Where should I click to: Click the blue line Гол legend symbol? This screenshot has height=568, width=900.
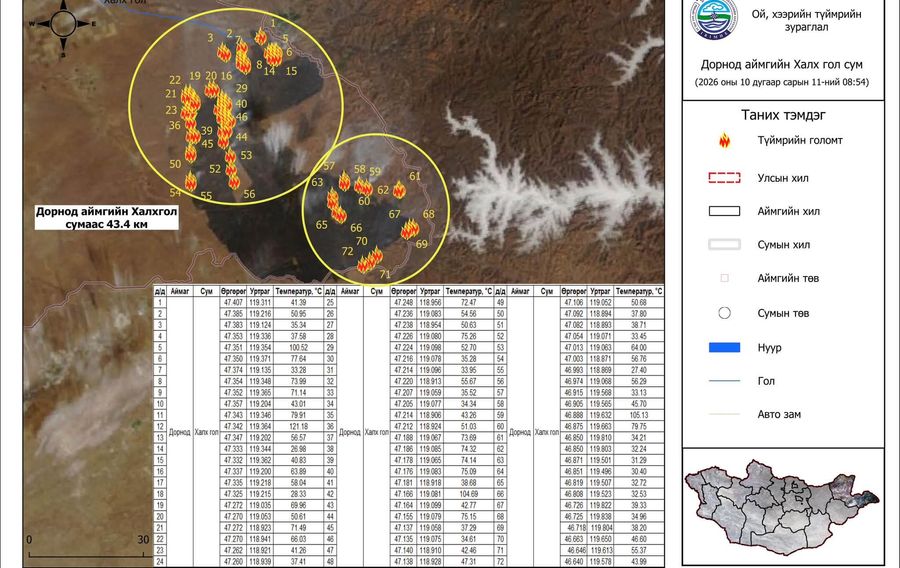tap(724, 381)
